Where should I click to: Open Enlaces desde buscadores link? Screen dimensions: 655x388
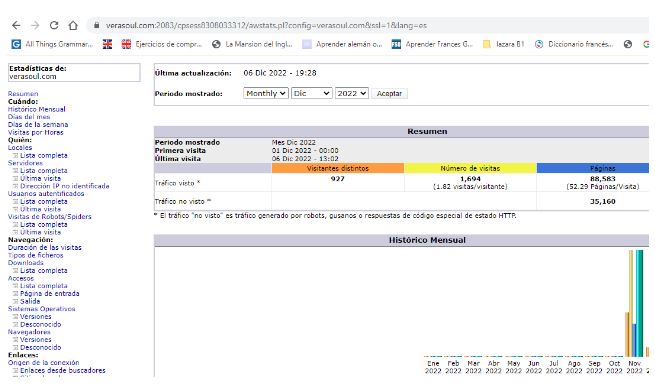tap(63, 370)
